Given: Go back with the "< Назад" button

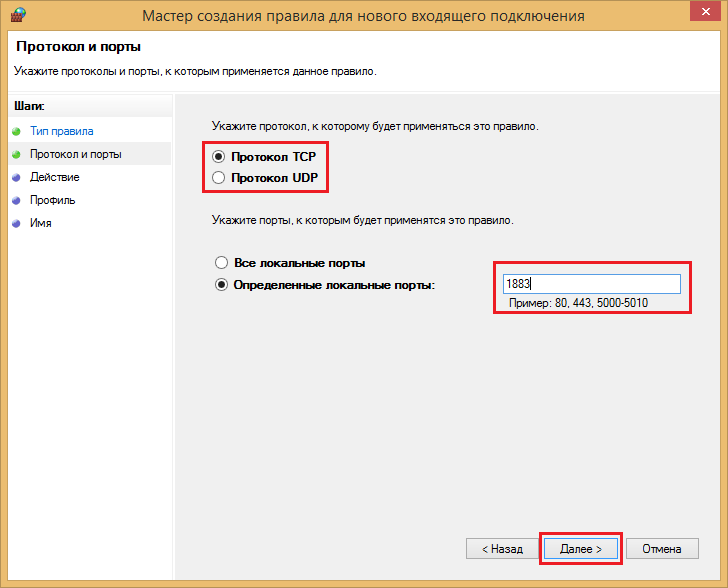Looking at the screenshot, I should point(502,549).
